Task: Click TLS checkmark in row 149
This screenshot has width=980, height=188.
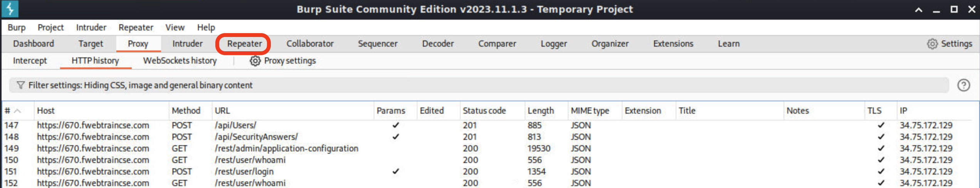Action: 881,148
